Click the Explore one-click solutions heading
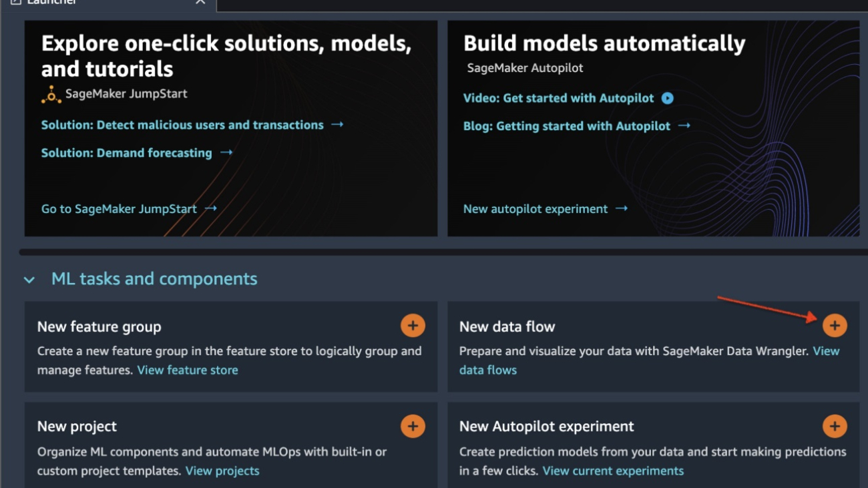 click(226, 56)
